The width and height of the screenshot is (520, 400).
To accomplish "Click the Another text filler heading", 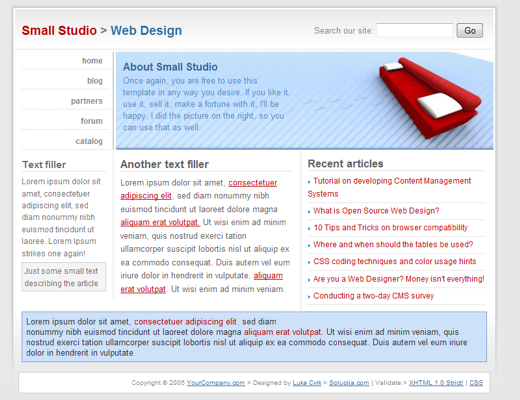I will click(x=165, y=164).
